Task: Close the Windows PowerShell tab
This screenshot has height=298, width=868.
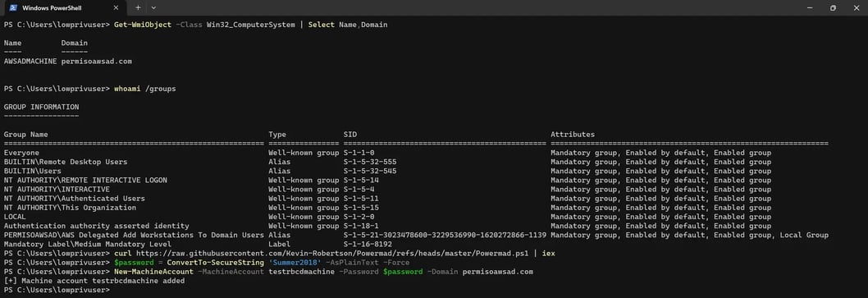Action: coord(116,7)
